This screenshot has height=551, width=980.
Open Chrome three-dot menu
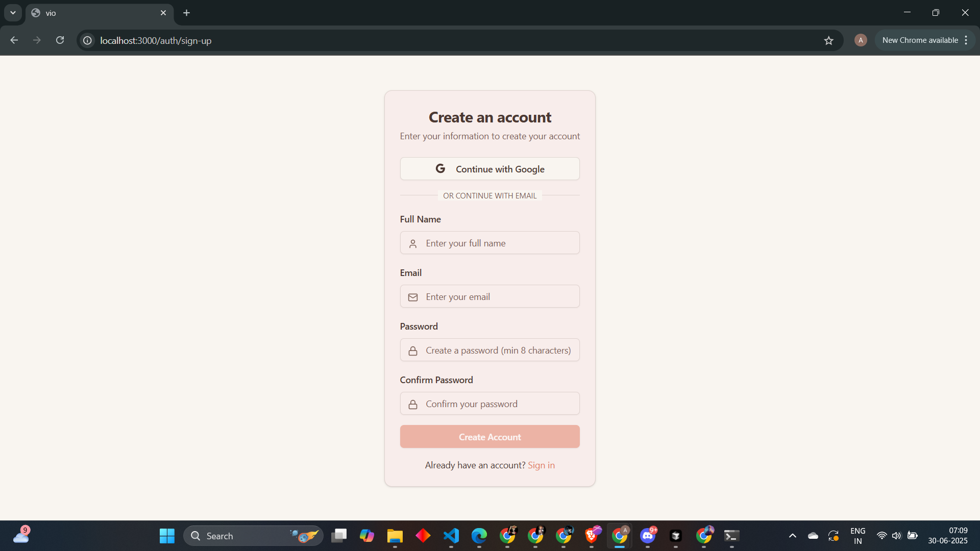[966, 40]
